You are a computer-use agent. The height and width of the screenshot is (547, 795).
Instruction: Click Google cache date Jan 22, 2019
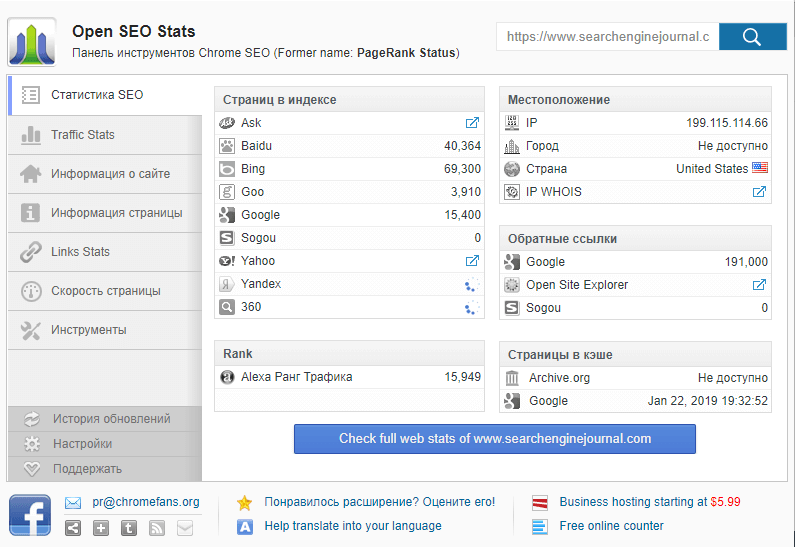pyautogui.click(x=707, y=400)
